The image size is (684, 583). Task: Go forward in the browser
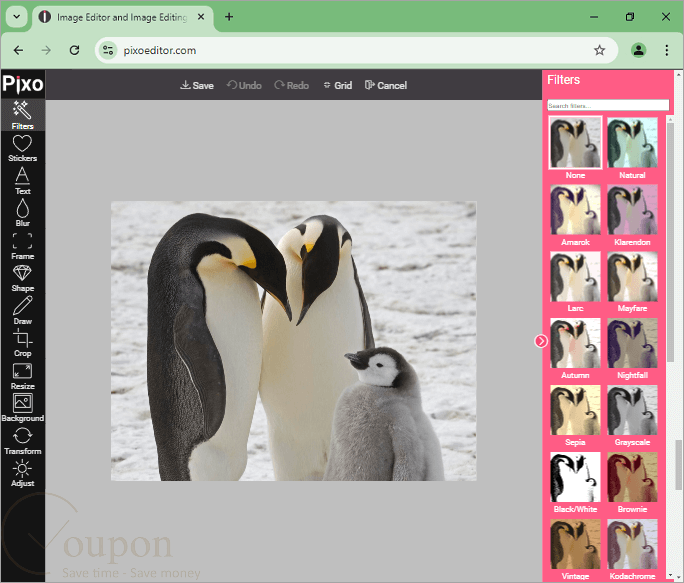[46, 50]
